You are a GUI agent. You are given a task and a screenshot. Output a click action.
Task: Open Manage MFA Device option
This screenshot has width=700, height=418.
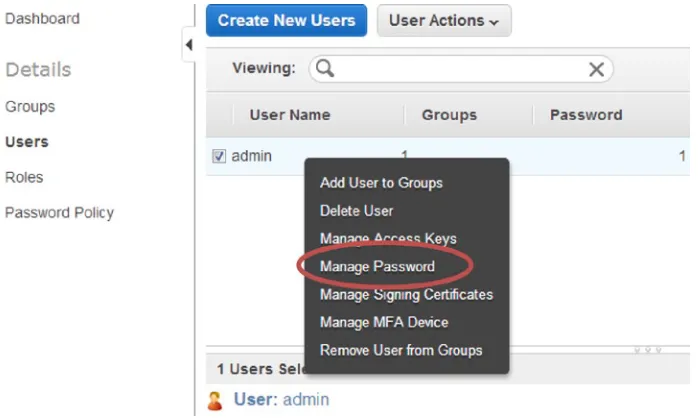[x=384, y=322]
